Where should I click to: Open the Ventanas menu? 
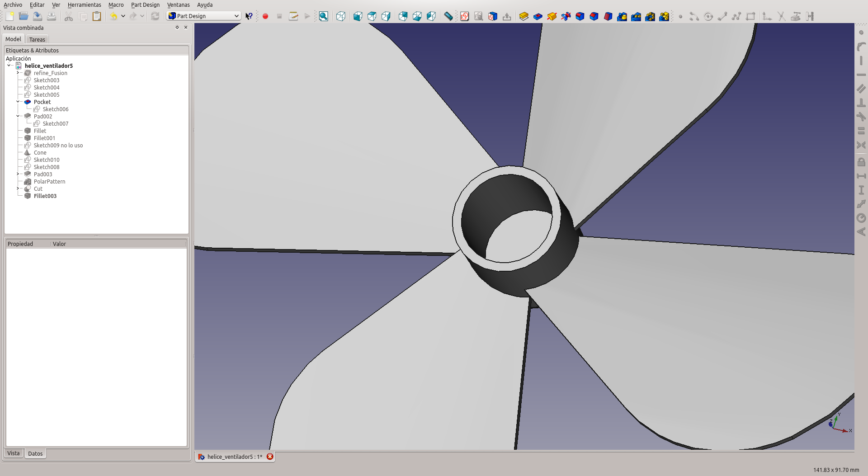tap(179, 5)
